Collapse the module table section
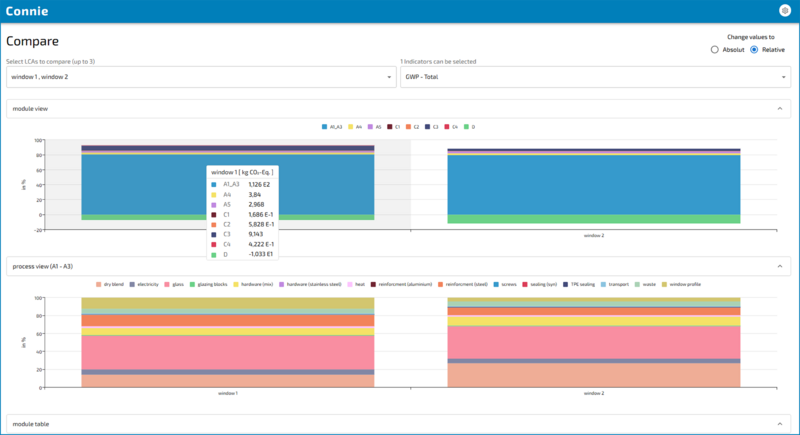This screenshot has height=435, width=800. coord(778,425)
